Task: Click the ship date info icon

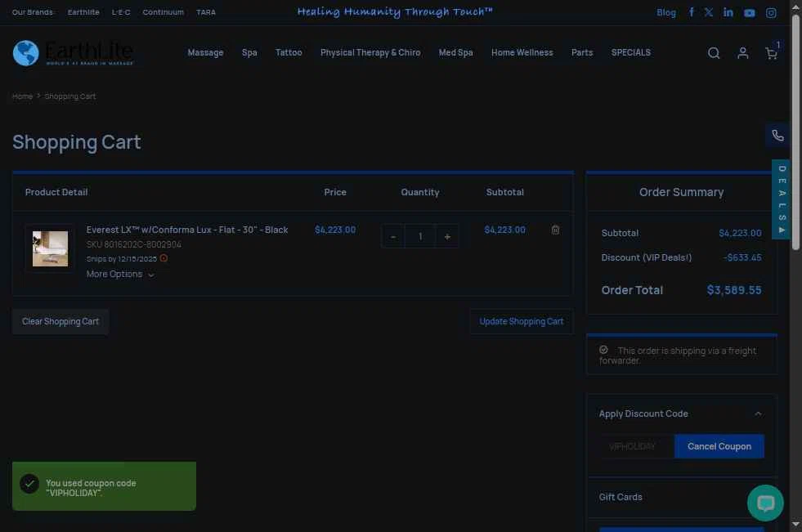Action: [x=164, y=258]
